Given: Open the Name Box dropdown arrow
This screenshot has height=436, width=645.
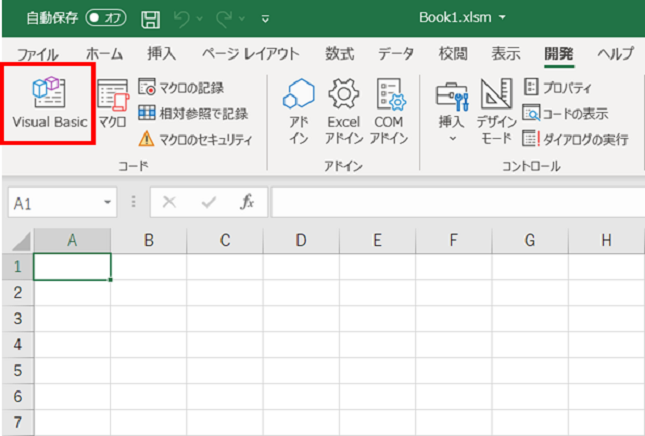Looking at the screenshot, I should 108,202.
